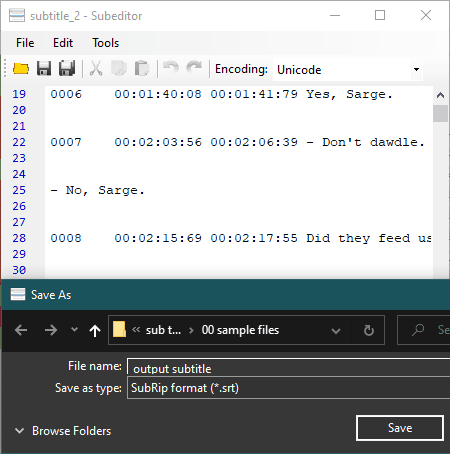The width and height of the screenshot is (450, 454).
Task: Open the recent locations dropdown arrow
Action: click(74, 330)
